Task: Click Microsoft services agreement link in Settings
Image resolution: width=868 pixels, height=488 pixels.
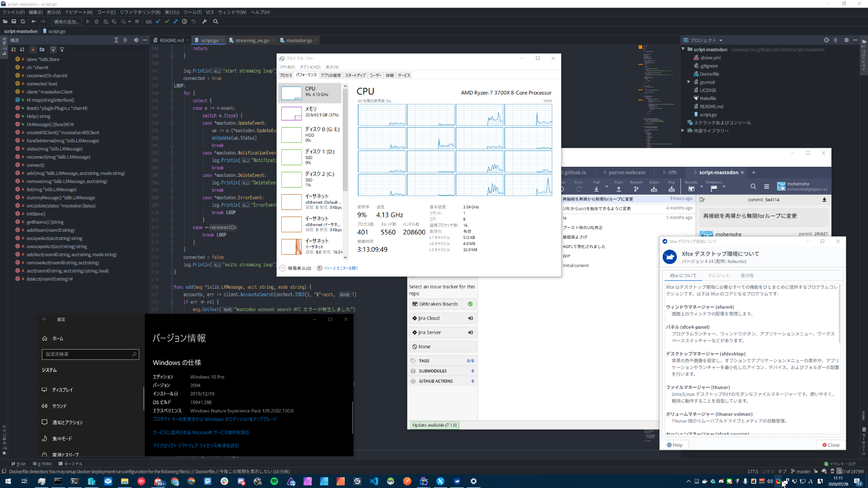Action: click(201, 433)
